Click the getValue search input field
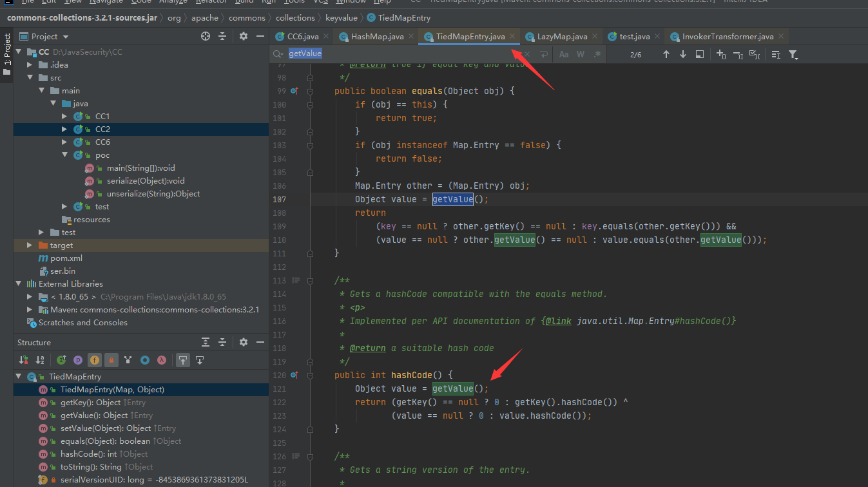 click(403, 54)
